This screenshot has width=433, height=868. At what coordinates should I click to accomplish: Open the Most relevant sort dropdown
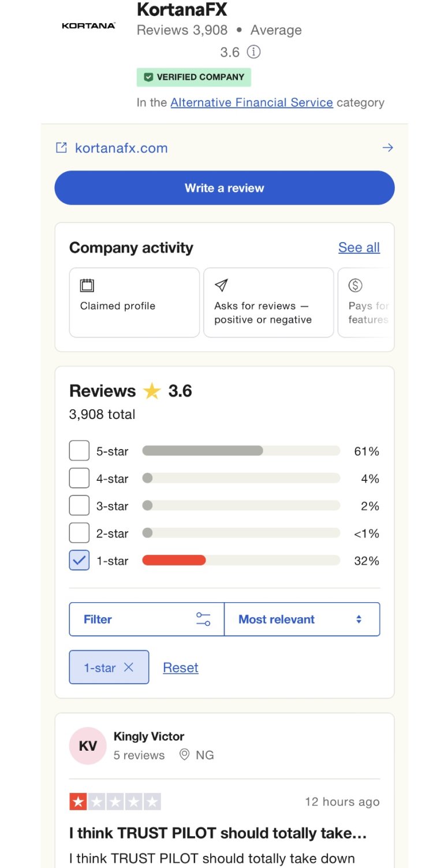[x=302, y=620]
